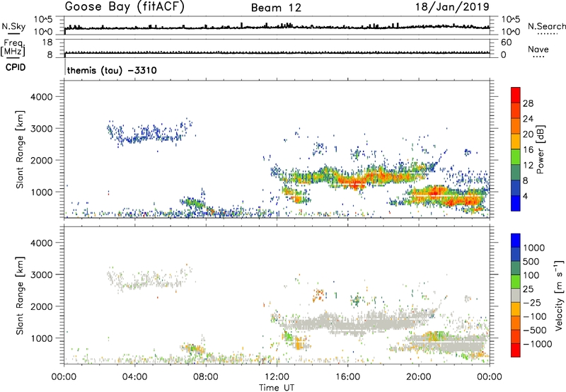Screen dimensions: 566x392
Task: Click the noise trace in the N.Sky strip
Action: point(277,27)
